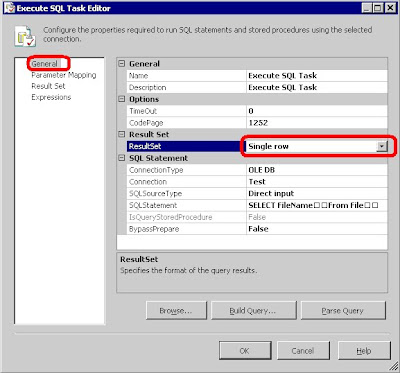The width and height of the screenshot is (400, 373).
Task: Collapse the SQL Statement property group
Action: tap(122, 158)
